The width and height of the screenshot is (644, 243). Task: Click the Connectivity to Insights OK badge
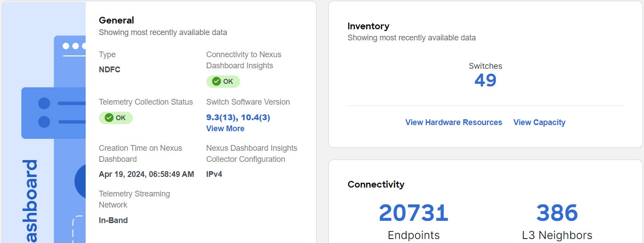(x=223, y=82)
